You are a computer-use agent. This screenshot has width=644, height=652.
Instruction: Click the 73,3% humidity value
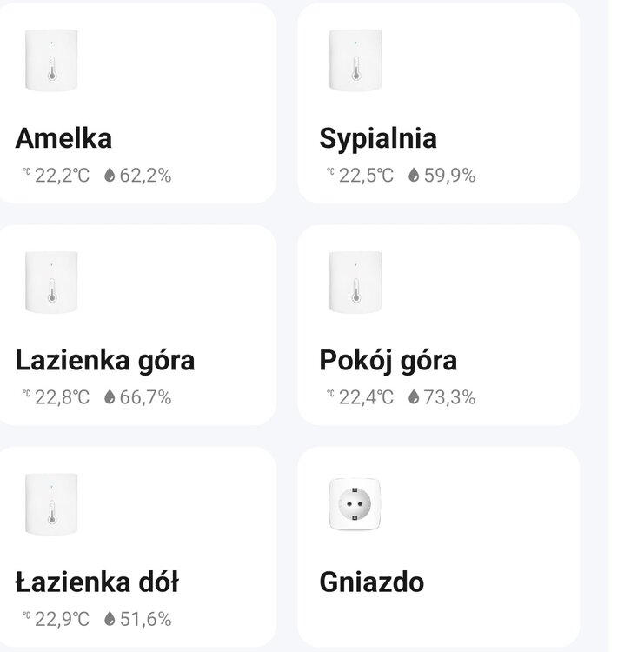point(449,397)
